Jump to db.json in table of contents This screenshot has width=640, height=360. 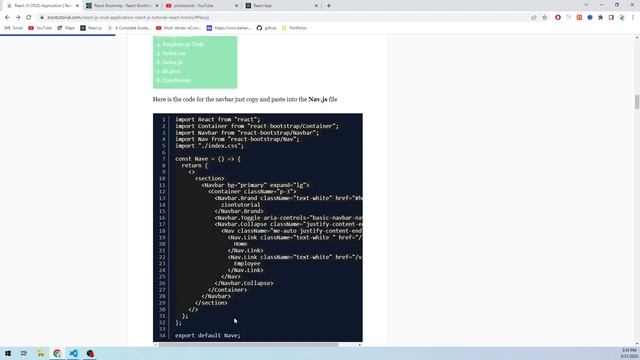[171, 71]
